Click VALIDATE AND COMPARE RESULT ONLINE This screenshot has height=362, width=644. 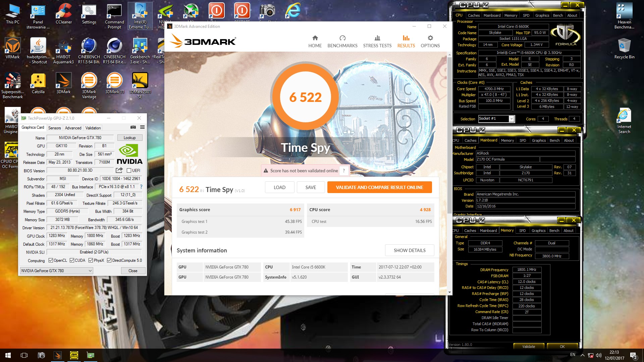(x=379, y=187)
